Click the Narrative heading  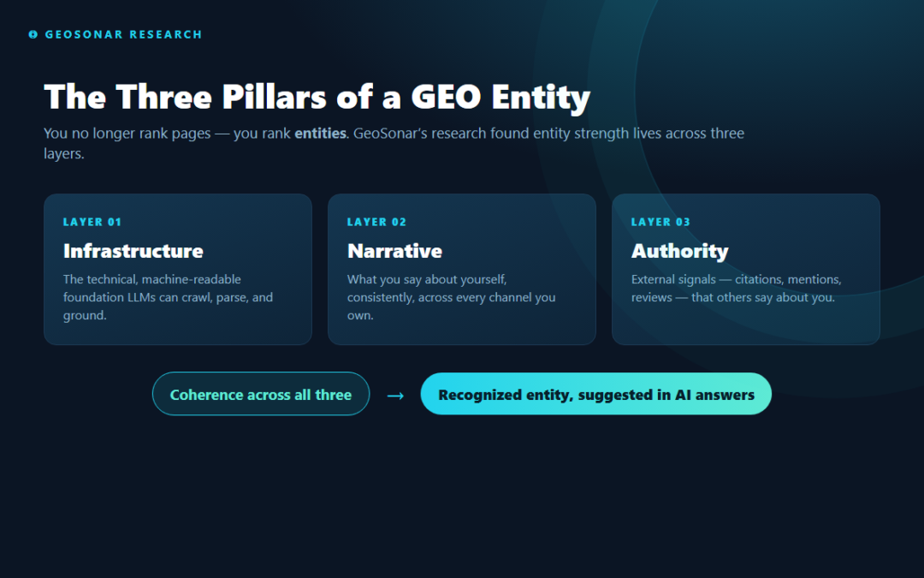pyautogui.click(x=394, y=251)
